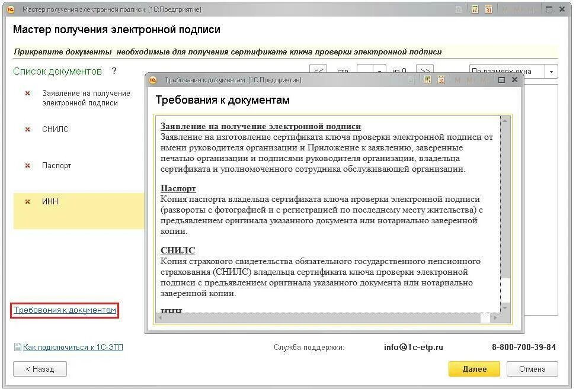Maximize the main wizard window
Image resolution: width=576 pixels, height=392 pixels.
549,9
